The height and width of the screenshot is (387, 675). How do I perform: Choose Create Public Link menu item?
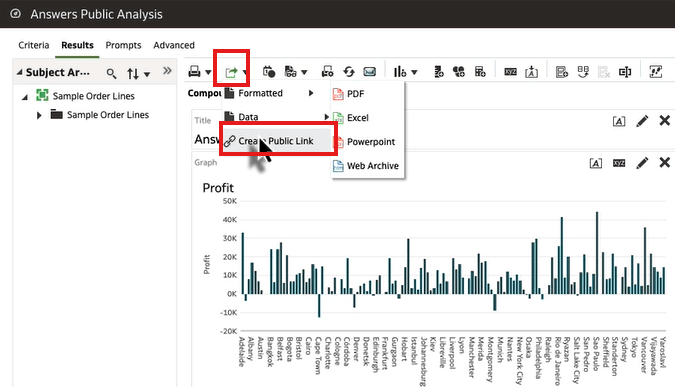276,141
